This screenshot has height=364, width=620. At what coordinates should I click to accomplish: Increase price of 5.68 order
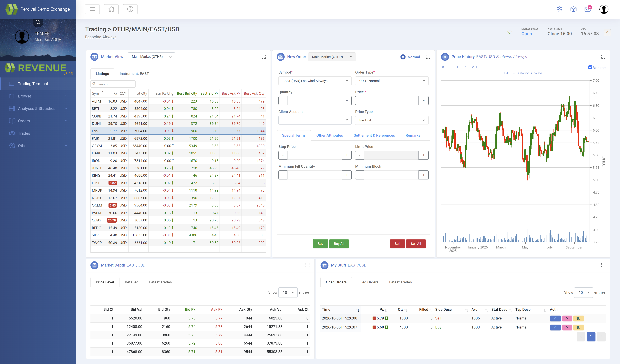[x=387, y=327]
